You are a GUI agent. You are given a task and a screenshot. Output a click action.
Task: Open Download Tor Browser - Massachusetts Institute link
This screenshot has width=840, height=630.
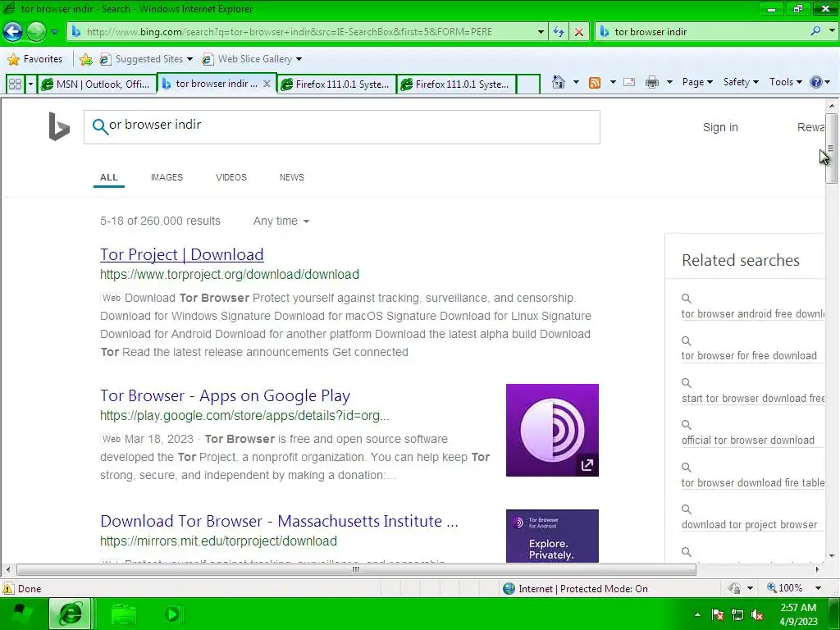pos(279,521)
